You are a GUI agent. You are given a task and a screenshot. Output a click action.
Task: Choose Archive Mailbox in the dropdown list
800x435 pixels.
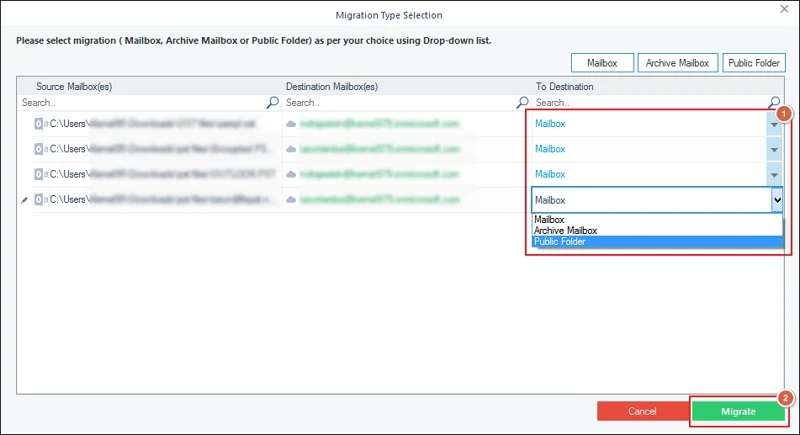[x=657, y=231]
